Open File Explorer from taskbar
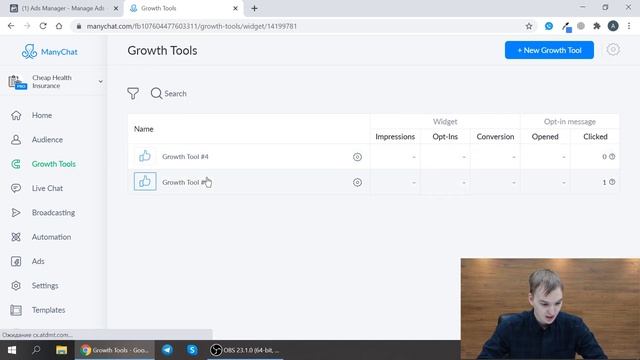Viewport: 640px width, 360px height. pos(62,350)
